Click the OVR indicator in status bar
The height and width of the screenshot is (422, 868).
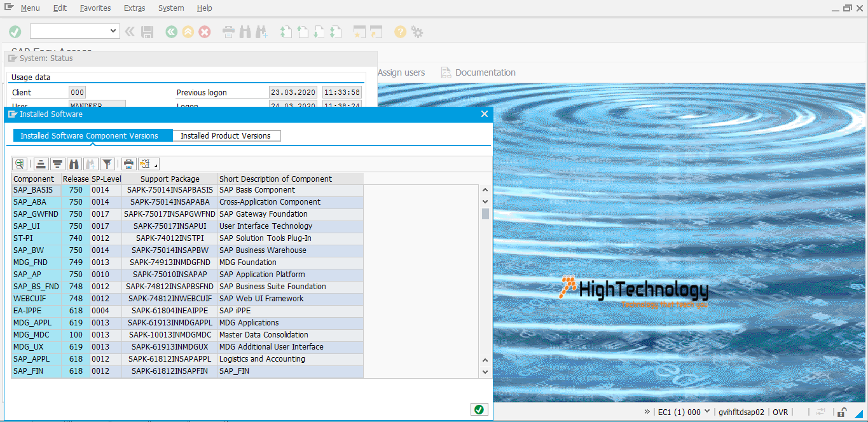[x=780, y=412]
